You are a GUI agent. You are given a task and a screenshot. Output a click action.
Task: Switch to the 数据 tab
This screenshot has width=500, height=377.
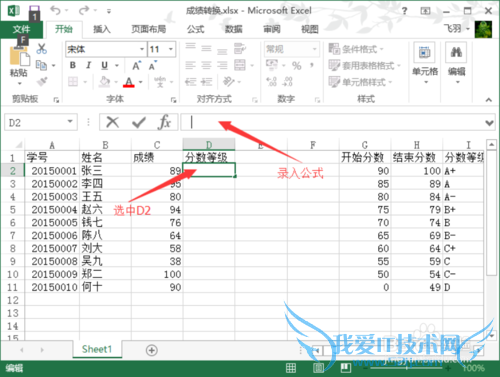coord(233,29)
